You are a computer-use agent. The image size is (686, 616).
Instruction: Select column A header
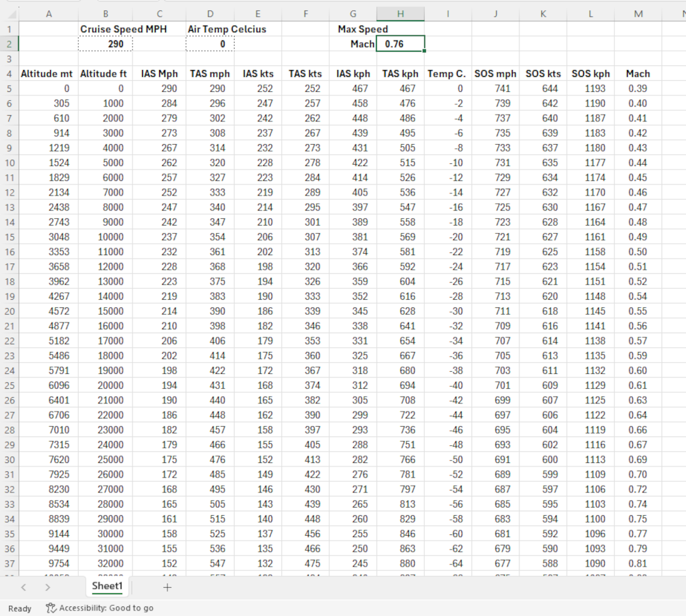(x=49, y=14)
